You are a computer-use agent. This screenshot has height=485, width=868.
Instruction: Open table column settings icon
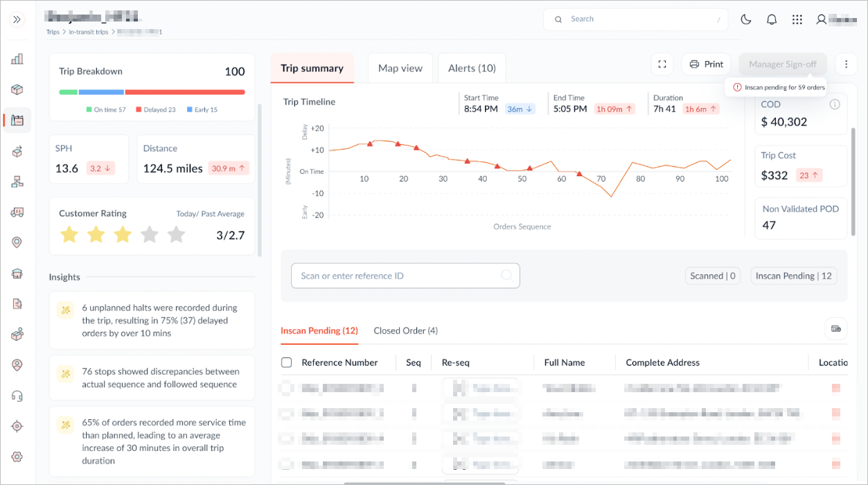tap(836, 328)
